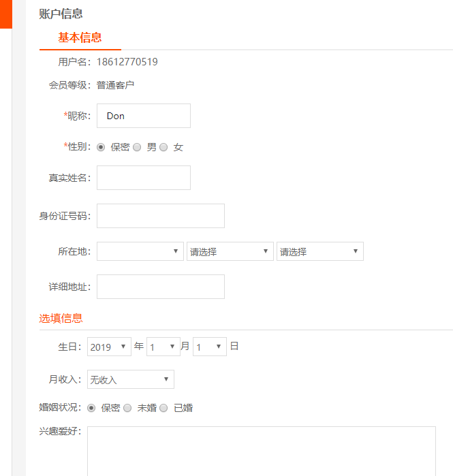The height and width of the screenshot is (476, 453).
Task: Open the birthday month dropdown
Action: click(163, 347)
